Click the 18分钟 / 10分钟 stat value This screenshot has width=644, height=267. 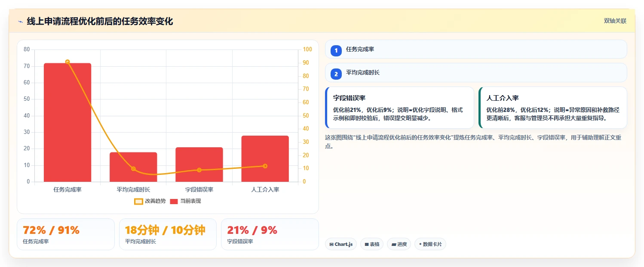tap(165, 230)
